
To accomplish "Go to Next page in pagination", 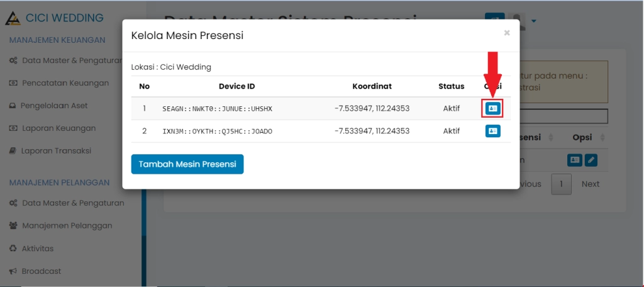I will coord(590,184).
